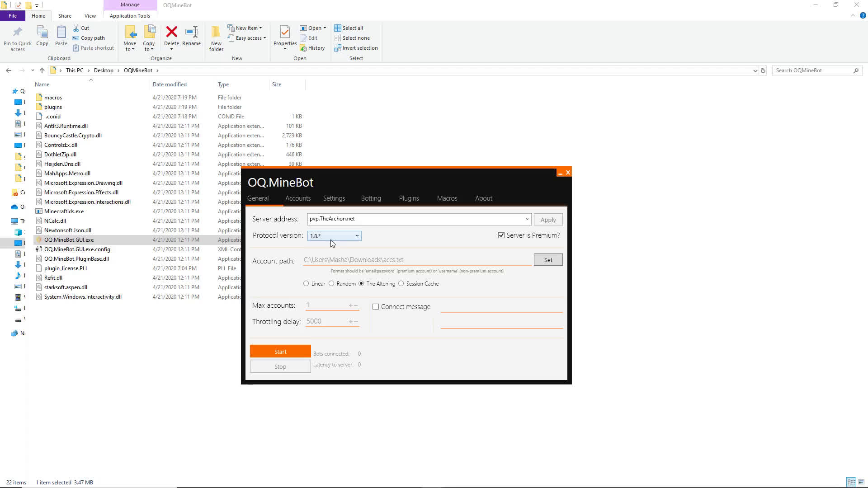Viewport: 868px width, 488px height.
Task: Open the New item dropdown
Action: [245, 28]
